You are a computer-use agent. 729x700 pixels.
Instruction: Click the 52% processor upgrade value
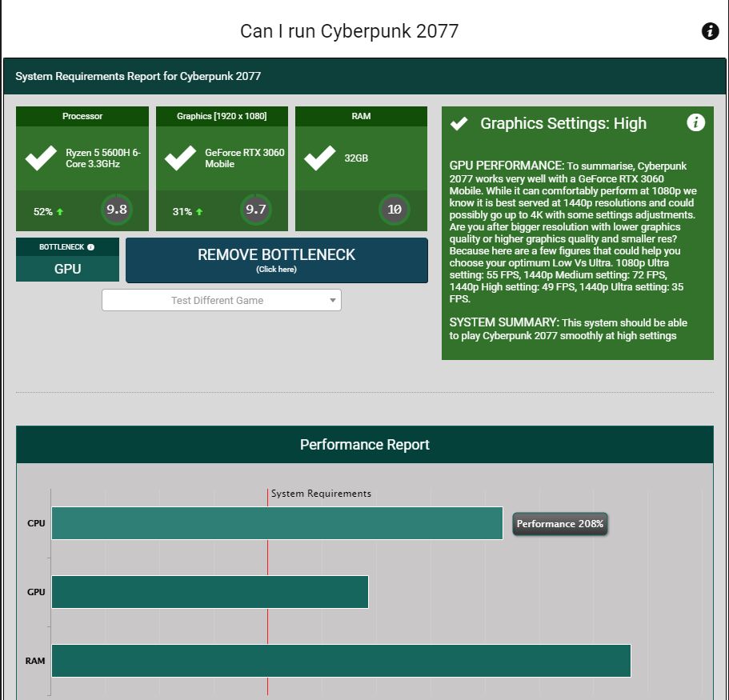coord(42,212)
